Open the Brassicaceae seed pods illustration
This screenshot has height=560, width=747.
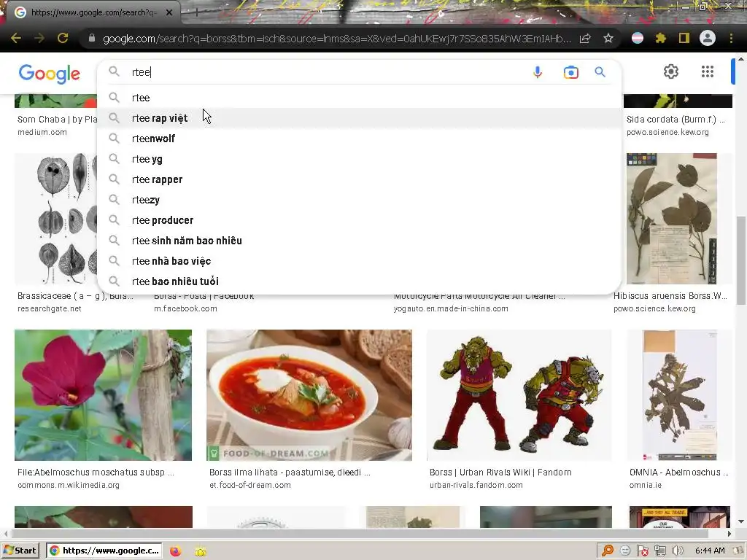pos(55,219)
